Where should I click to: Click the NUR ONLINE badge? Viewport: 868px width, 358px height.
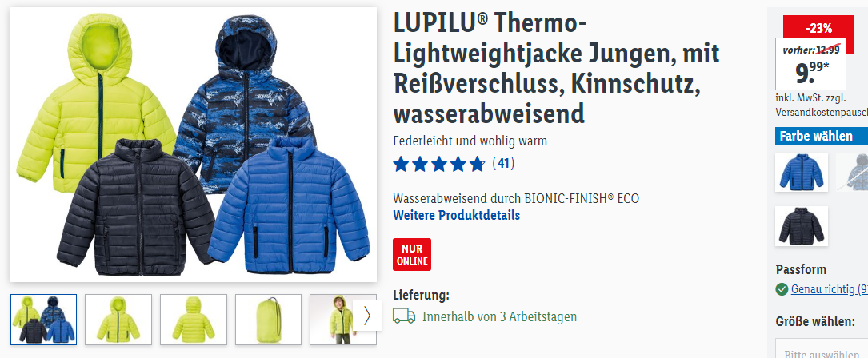(x=412, y=255)
